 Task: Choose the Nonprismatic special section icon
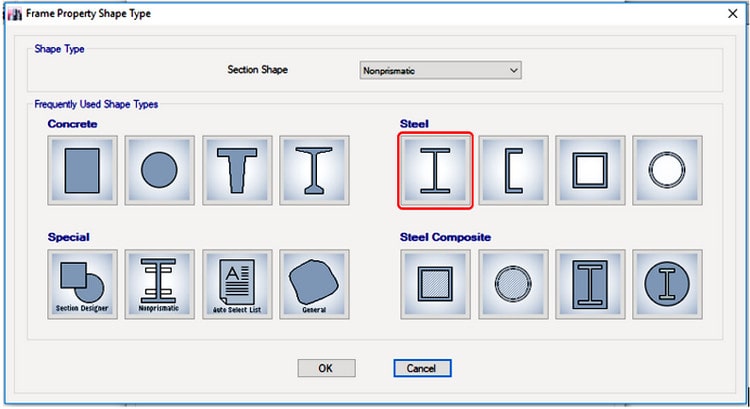(160, 284)
